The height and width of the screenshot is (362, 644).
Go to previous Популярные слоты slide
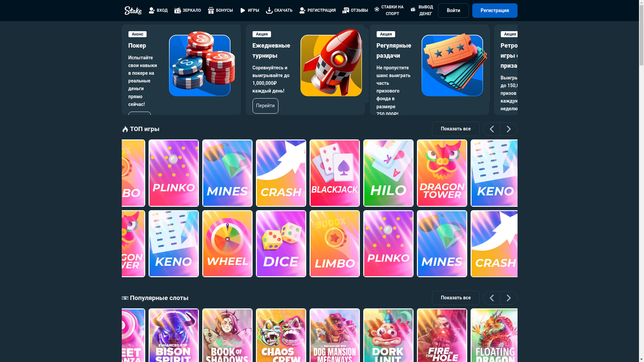coord(491,298)
